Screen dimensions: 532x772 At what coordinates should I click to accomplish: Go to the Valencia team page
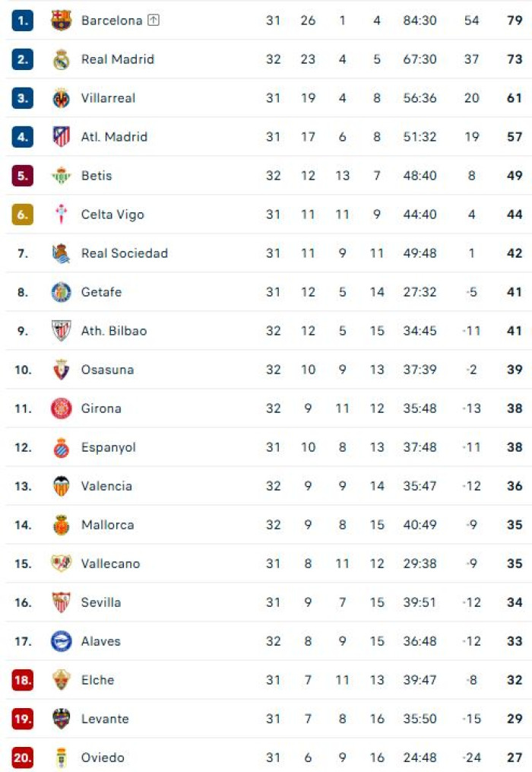click(x=106, y=486)
